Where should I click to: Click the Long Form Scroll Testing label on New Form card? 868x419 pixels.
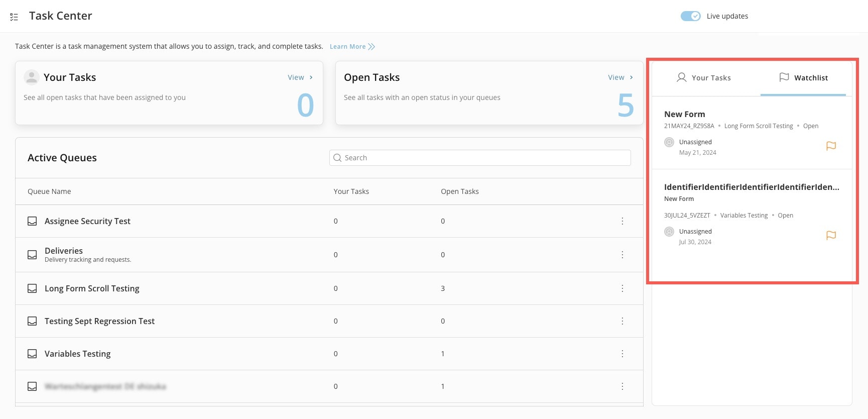[759, 126]
